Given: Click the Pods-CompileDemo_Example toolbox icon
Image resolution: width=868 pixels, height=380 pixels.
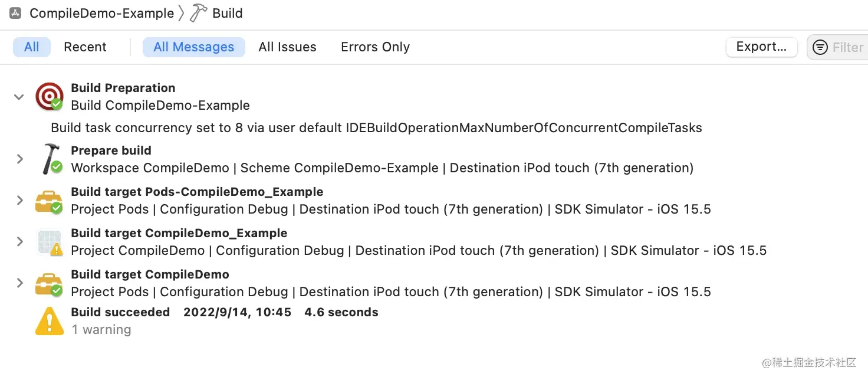Looking at the screenshot, I should click(x=50, y=200).
